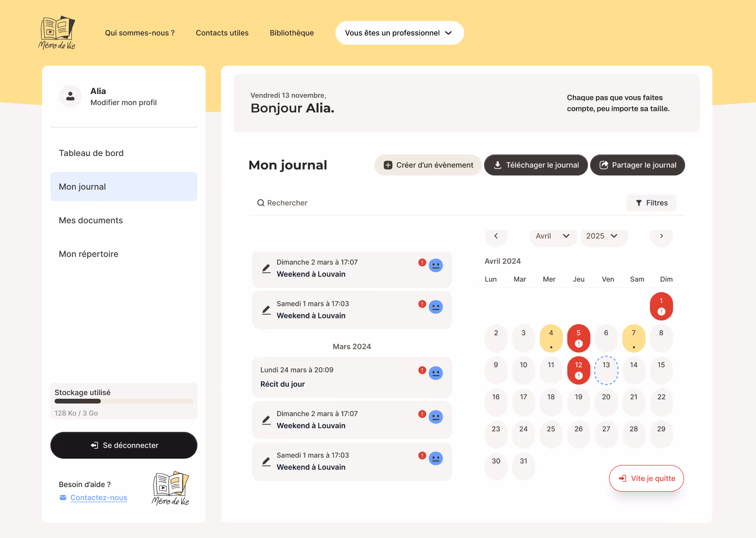756x538 pixels.
Task: Select day 13 in the calendar
Action: pyautogui.click(x=606, y=369)
